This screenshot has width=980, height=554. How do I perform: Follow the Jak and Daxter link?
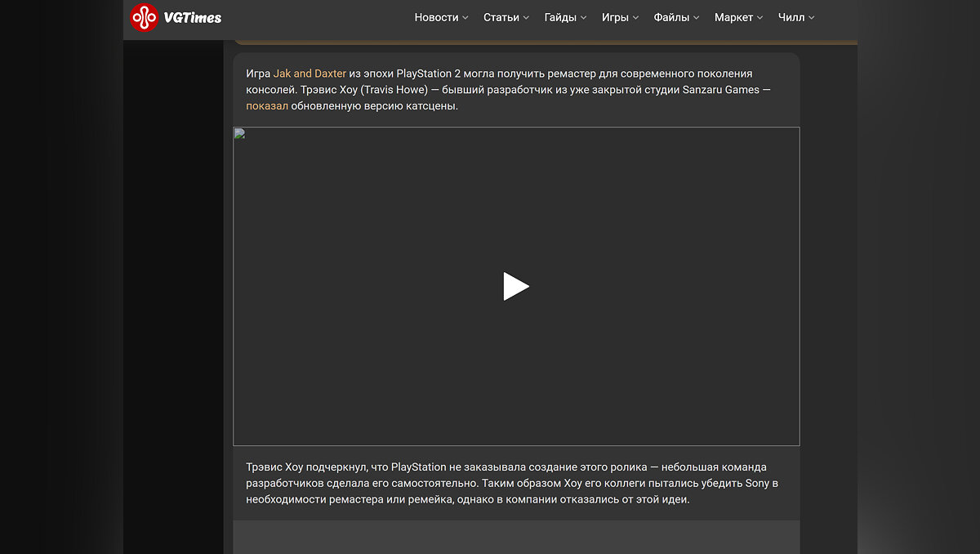click(x=310, y=74)
